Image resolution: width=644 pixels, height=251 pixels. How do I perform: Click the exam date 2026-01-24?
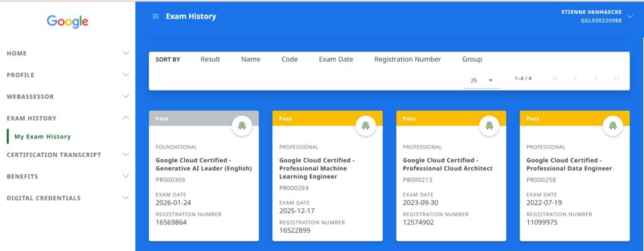pos(174,203)
